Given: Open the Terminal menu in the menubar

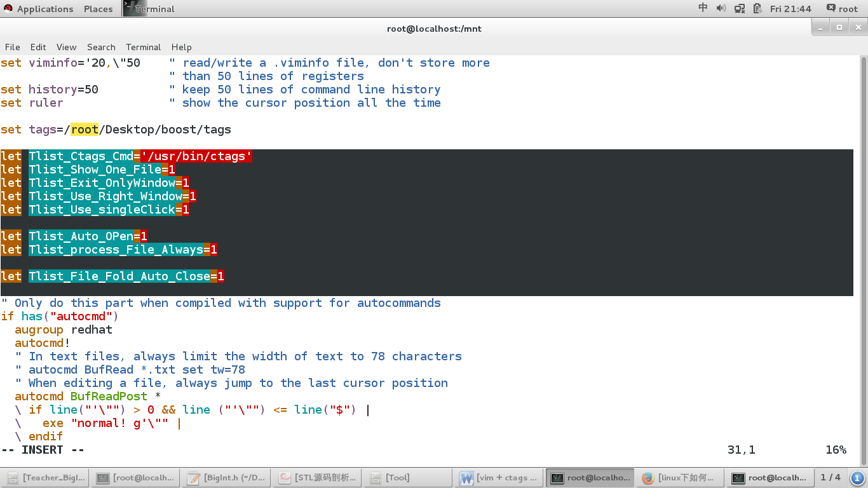Looking at the screenshot, I should tap(143, 47).
